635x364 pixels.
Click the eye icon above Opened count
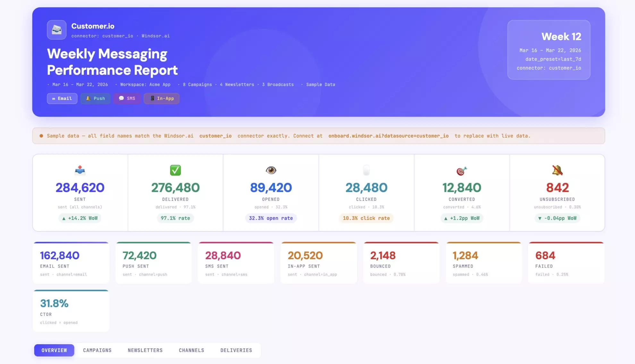(x=271, y=171)
